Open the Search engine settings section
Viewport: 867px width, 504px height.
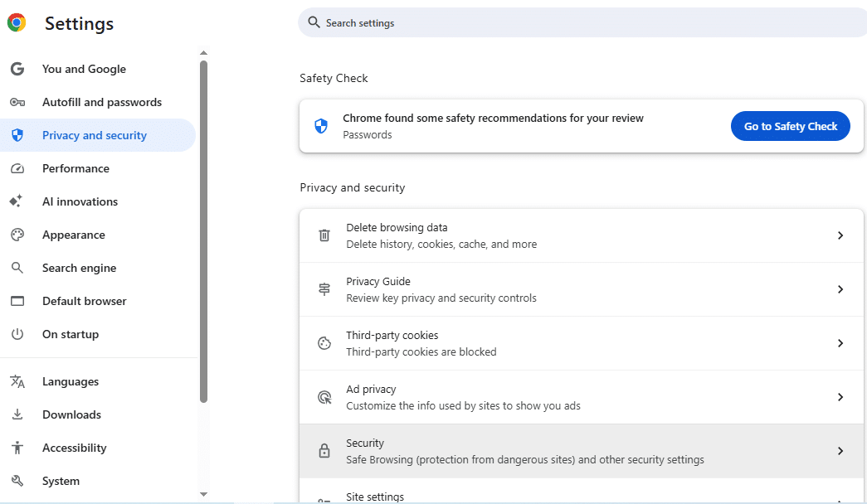pos(79,268)
